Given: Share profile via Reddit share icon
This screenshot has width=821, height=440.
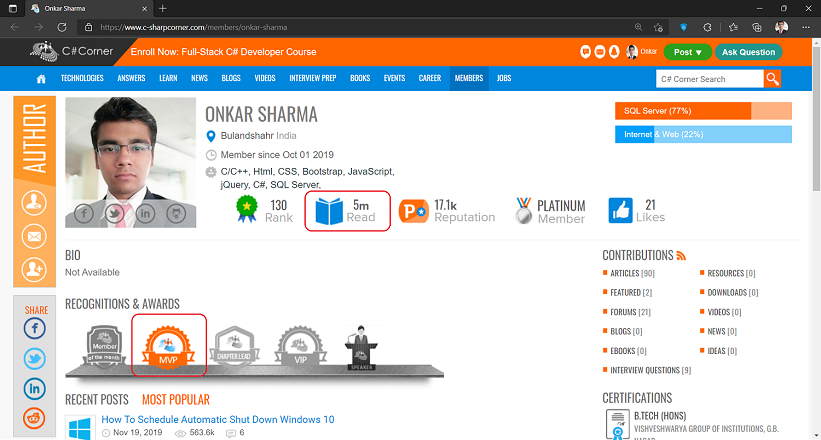Looking at the screenshot, I should pos(35,419).
